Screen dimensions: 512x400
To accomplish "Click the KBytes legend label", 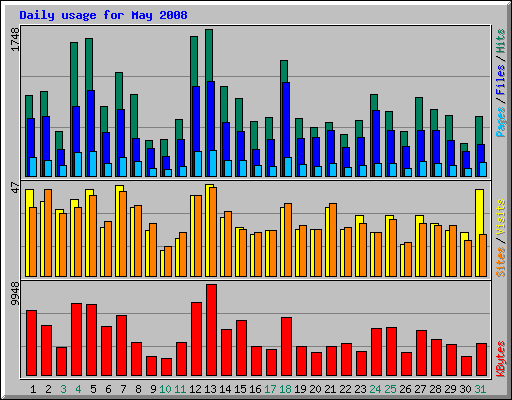I will tap(501, 359).
